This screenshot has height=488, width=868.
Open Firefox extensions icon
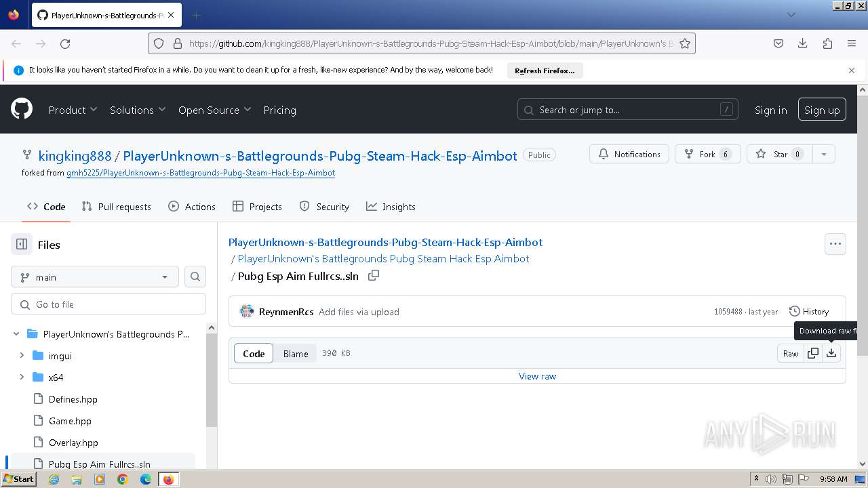click(827, 43)
